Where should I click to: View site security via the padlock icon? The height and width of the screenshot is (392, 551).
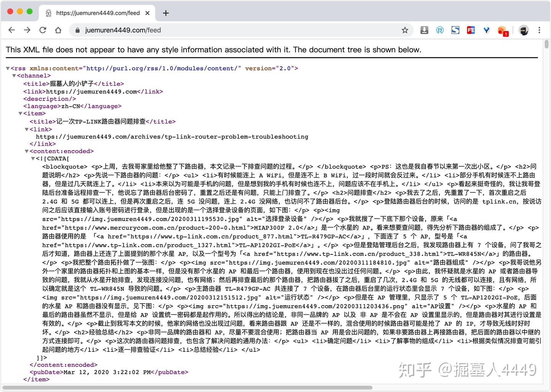[x=77, y=30]
